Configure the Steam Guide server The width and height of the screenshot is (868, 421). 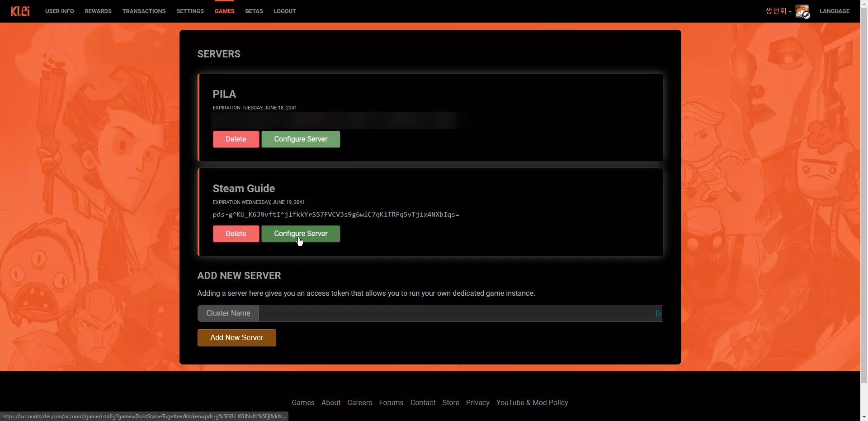(x=301, y=234)
